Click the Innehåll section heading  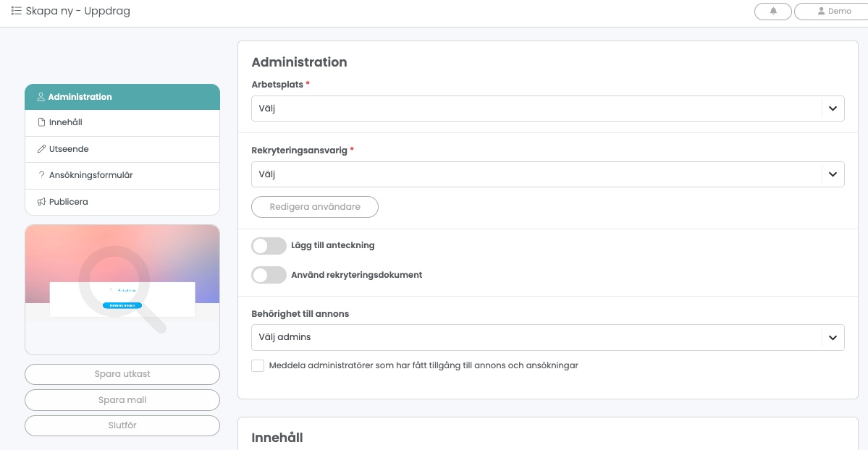coord(277,438)
